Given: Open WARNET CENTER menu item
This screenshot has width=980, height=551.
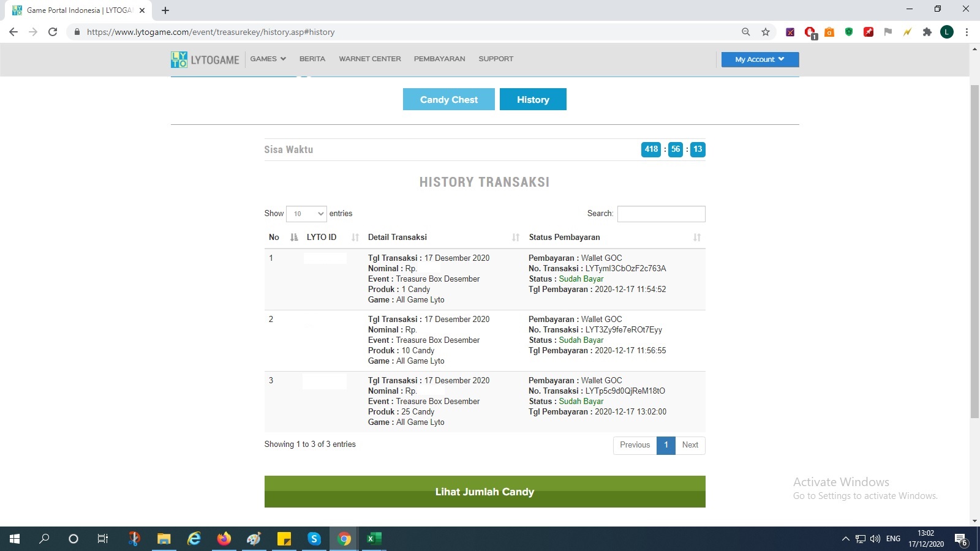Looking at the screenshot, I should pos(370,59).
